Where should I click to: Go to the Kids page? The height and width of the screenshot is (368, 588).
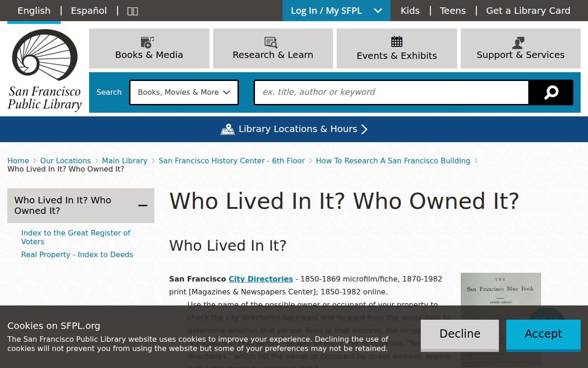point(410,11)
